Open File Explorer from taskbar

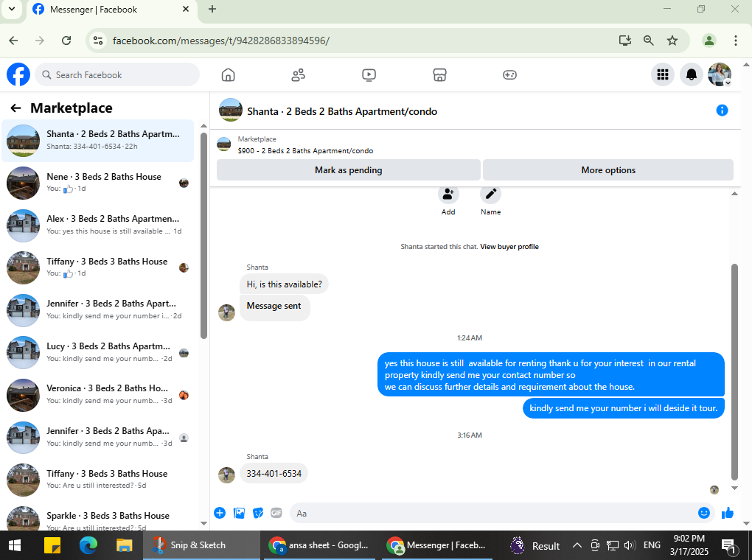tap(124, 545)
